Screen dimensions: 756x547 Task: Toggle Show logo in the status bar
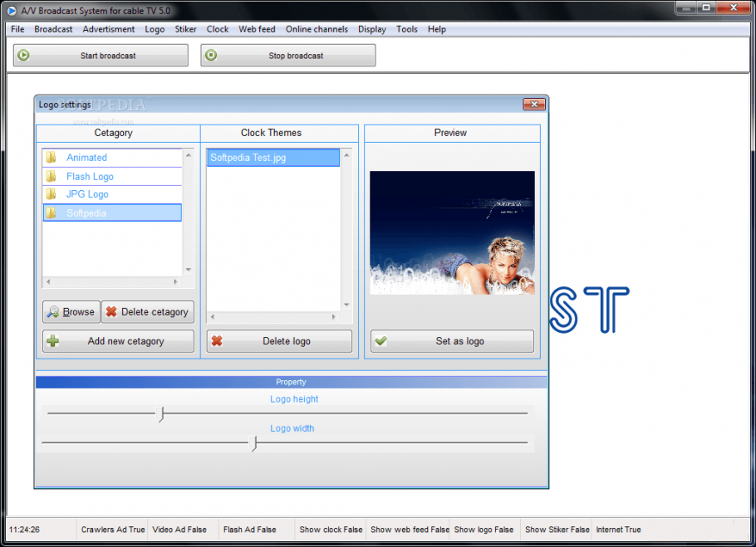[x=485, y=530]
